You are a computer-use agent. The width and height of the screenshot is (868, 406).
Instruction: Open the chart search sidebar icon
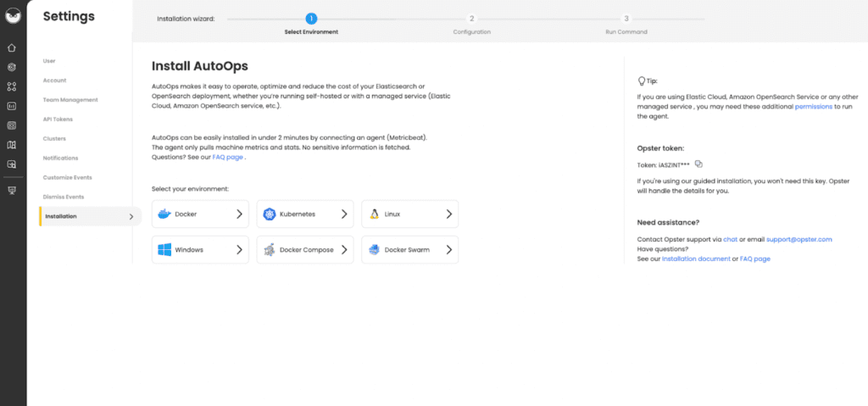12,164
